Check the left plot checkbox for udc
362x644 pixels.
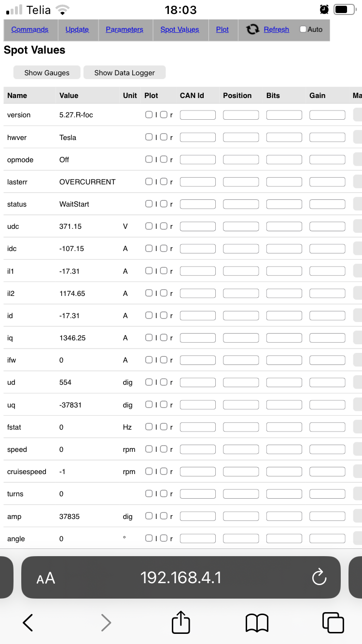pos(149,226)
